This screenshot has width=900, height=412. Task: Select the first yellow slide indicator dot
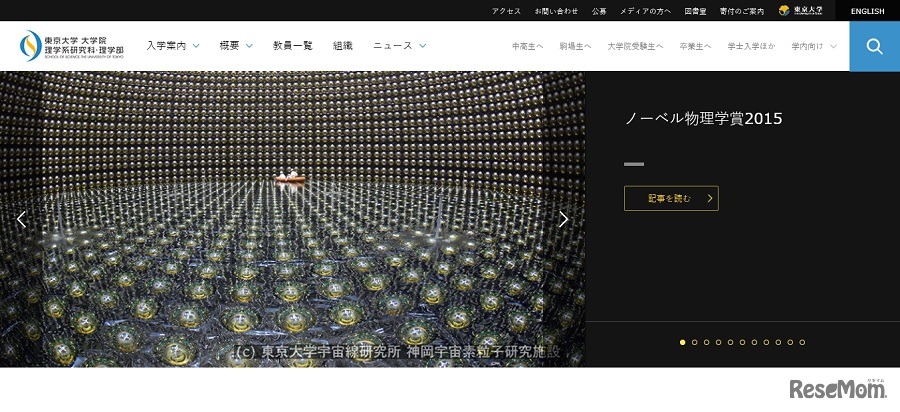(x=682, y=343)
